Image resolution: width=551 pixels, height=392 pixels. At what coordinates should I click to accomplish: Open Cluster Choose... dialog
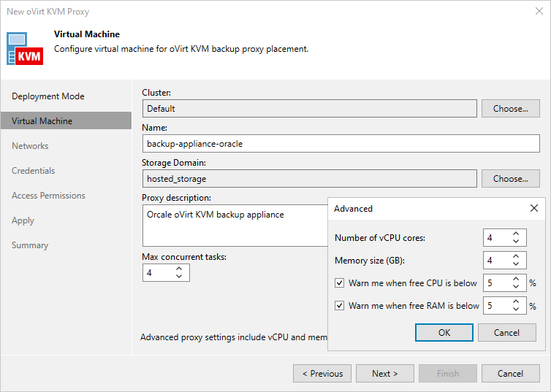[x=510, y=109]
